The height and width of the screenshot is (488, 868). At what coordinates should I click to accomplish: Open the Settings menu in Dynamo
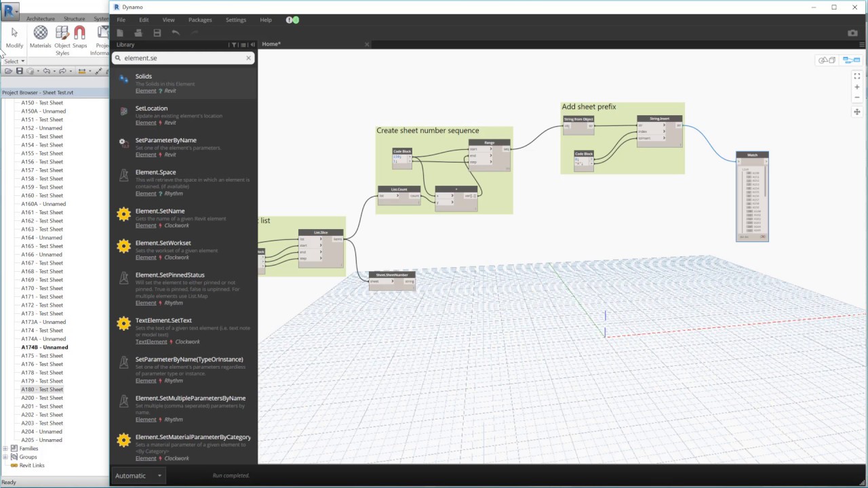coord(236,20)
